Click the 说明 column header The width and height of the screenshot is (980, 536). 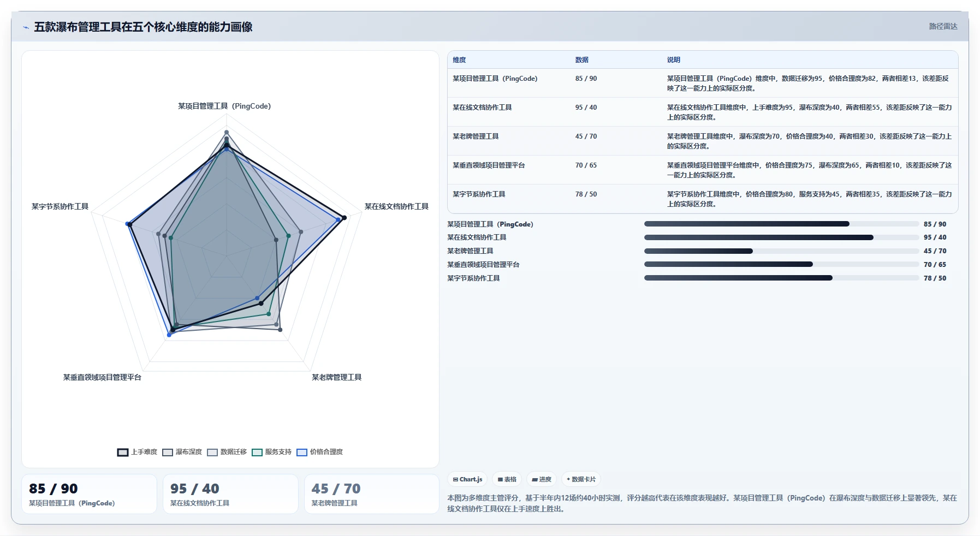pos(673,60)
